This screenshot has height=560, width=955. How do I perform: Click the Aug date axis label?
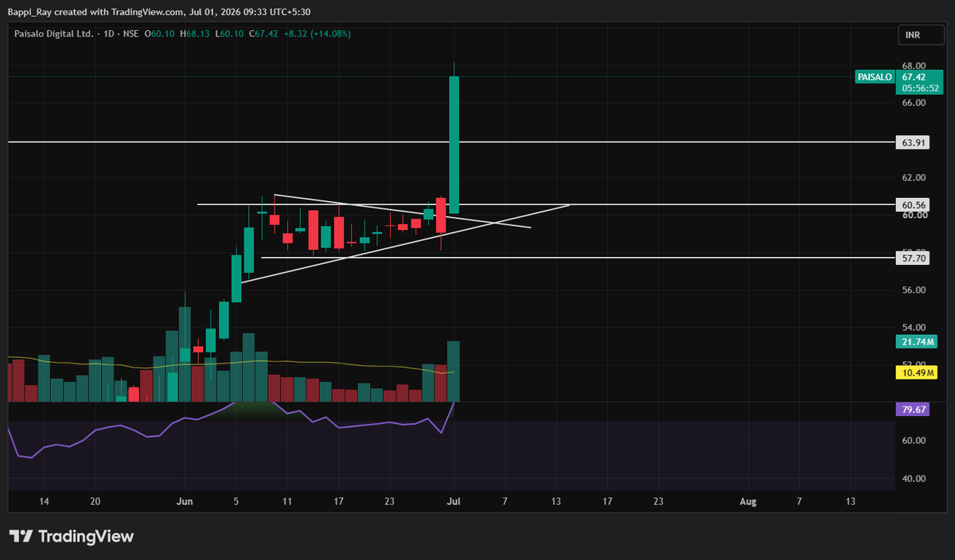(x=747, y=501)
